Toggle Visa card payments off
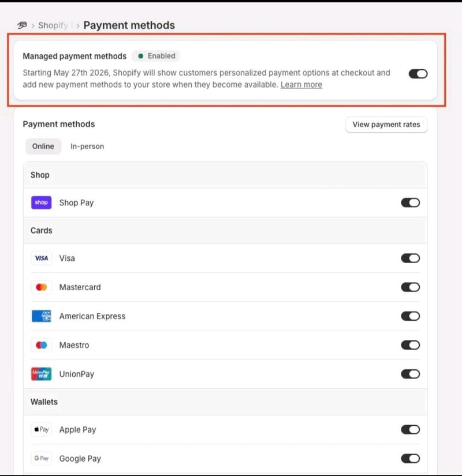This screenshot has height=476, width=462. pyautogui.click(x=411, y=258)
